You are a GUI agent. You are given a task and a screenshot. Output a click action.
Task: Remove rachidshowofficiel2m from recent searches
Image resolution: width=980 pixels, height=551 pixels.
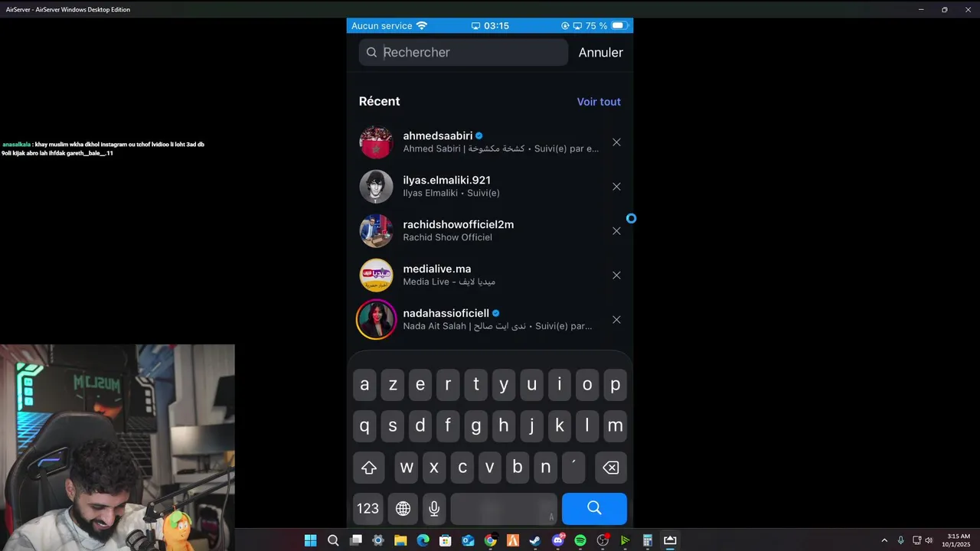click(x=616, y=231)
